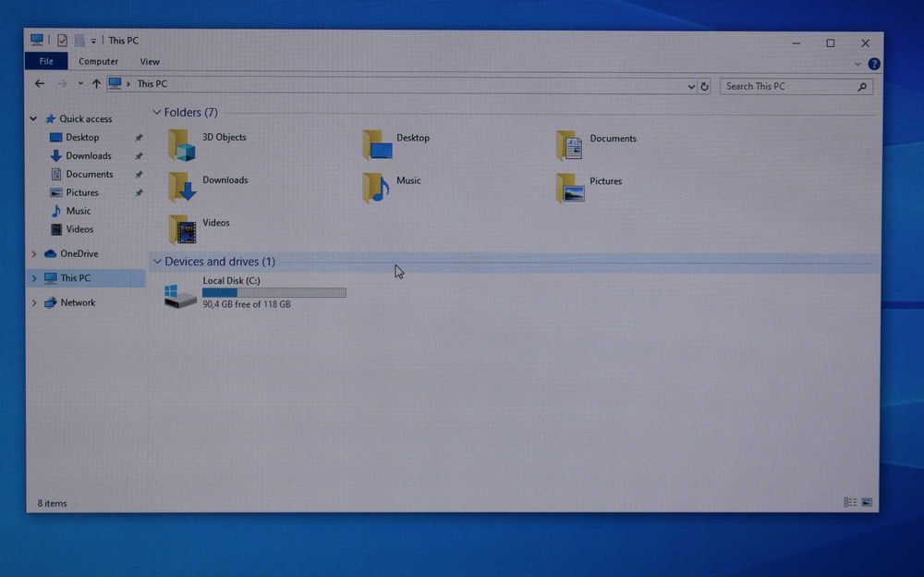Switch to Details view icon in status bar
Screen dimensions: 924x577
tap(850, 502)
